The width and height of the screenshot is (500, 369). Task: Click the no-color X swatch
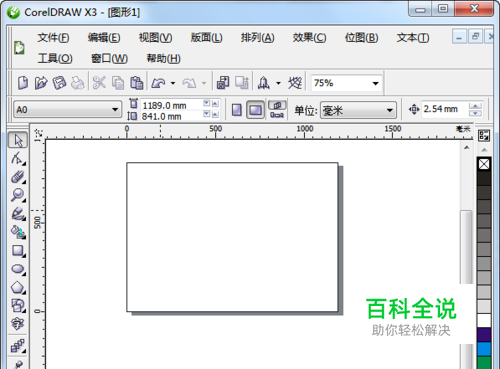(484, 164)
